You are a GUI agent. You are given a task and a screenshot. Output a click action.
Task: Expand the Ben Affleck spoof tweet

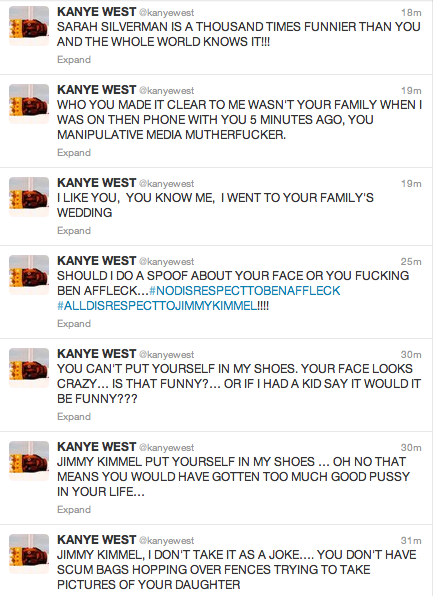[x=74, y=324]
